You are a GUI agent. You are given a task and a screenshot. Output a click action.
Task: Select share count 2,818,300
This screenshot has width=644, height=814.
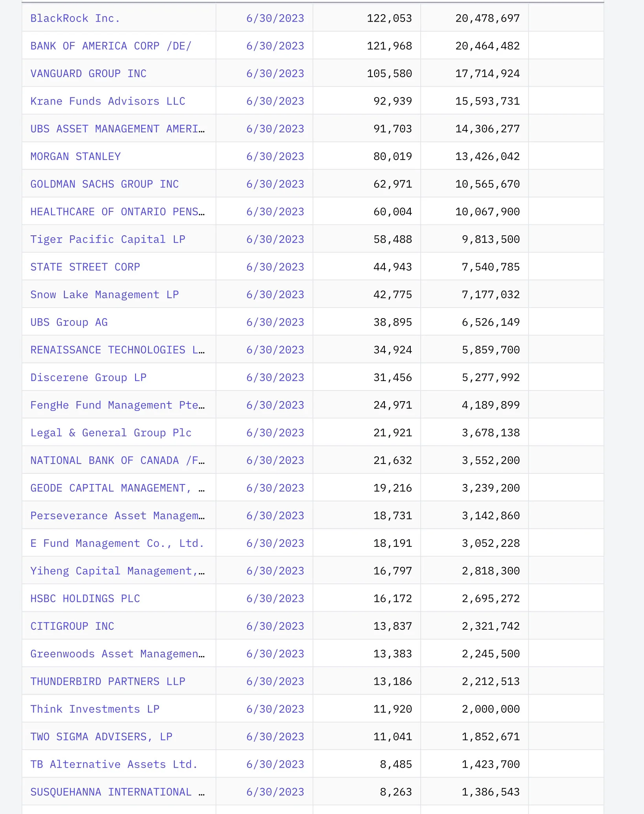click(x=491, y=571)
